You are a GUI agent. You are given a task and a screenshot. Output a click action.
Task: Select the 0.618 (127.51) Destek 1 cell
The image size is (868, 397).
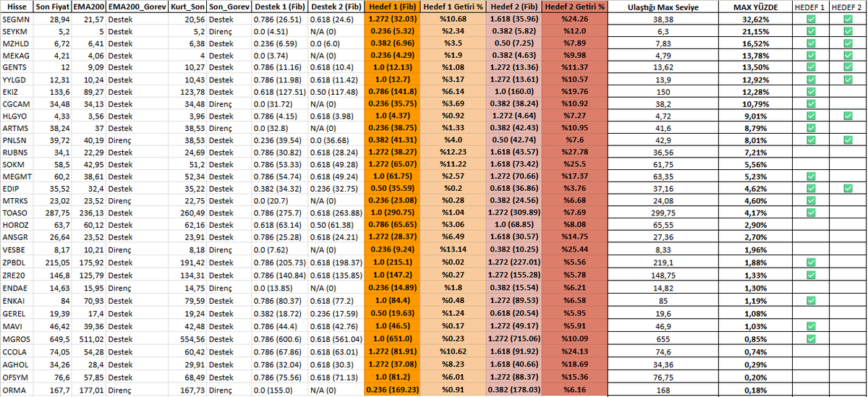pos(280,92)
